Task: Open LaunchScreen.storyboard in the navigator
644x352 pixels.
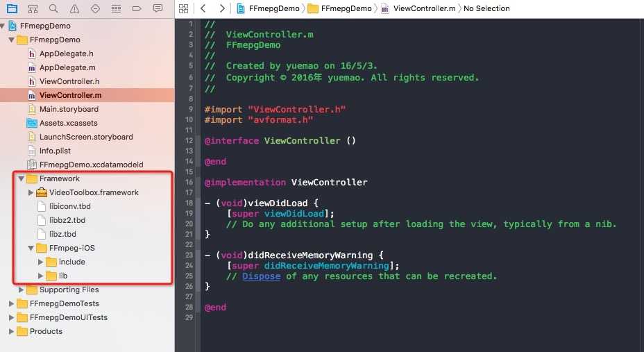Action: tap(86, 137)
